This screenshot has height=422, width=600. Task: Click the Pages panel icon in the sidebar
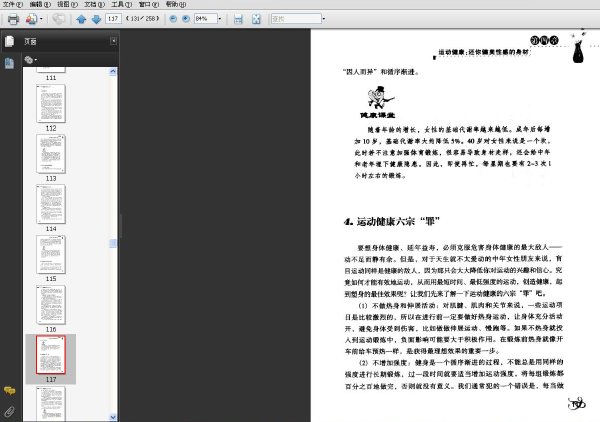(10, 41)
